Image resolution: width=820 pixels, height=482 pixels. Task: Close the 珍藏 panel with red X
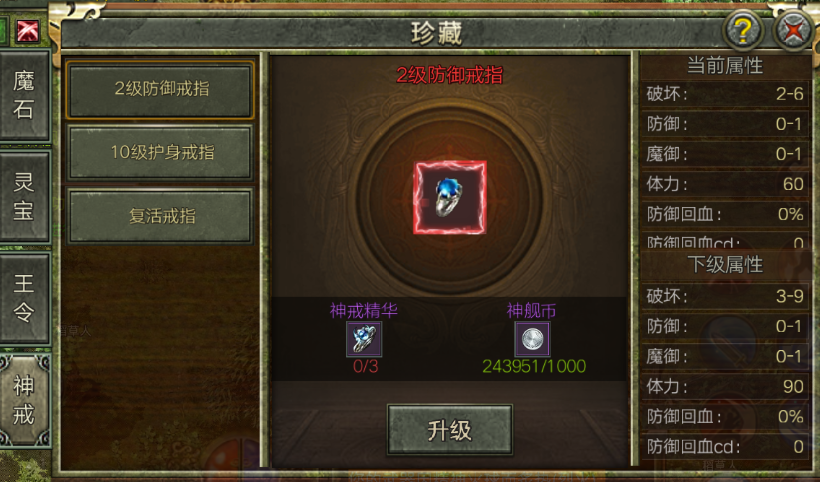[793, 31]
